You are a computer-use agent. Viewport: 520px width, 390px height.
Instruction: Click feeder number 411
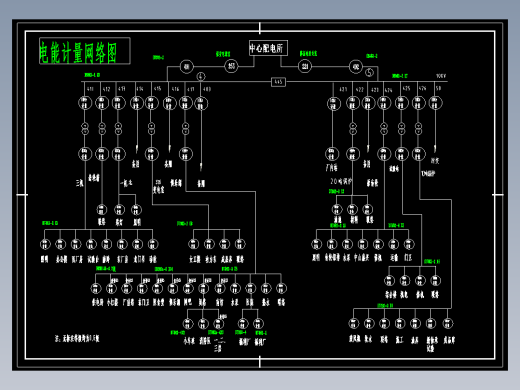90,89
